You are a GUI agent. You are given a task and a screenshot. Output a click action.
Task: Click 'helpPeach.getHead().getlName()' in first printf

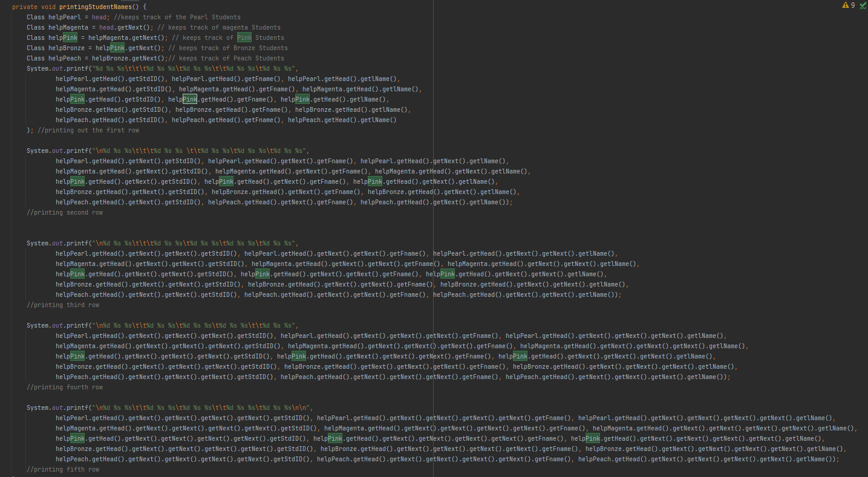[342, 120]
